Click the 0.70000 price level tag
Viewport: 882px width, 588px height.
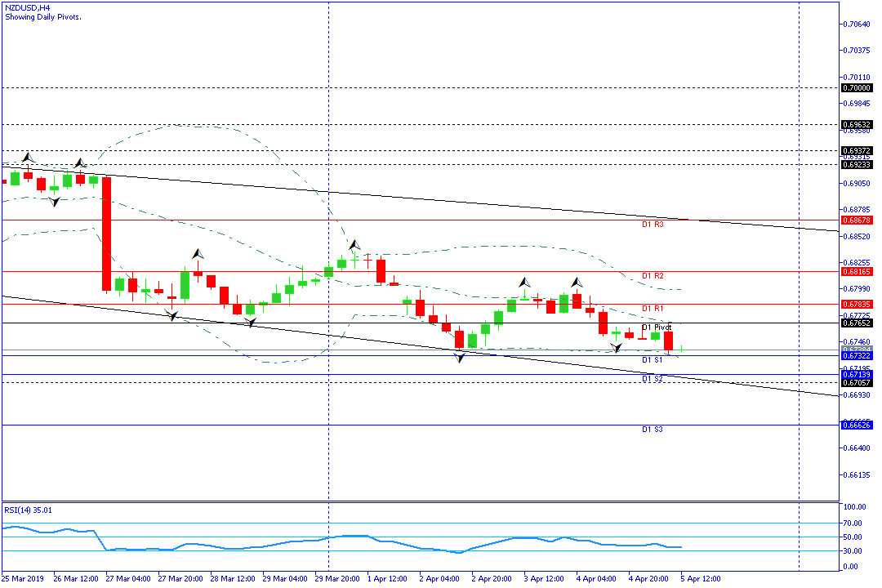[x=857, y=87]
